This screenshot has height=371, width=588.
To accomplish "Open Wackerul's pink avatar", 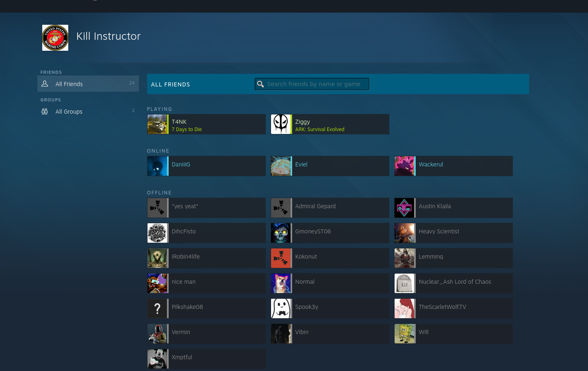I will pos(404,166).
